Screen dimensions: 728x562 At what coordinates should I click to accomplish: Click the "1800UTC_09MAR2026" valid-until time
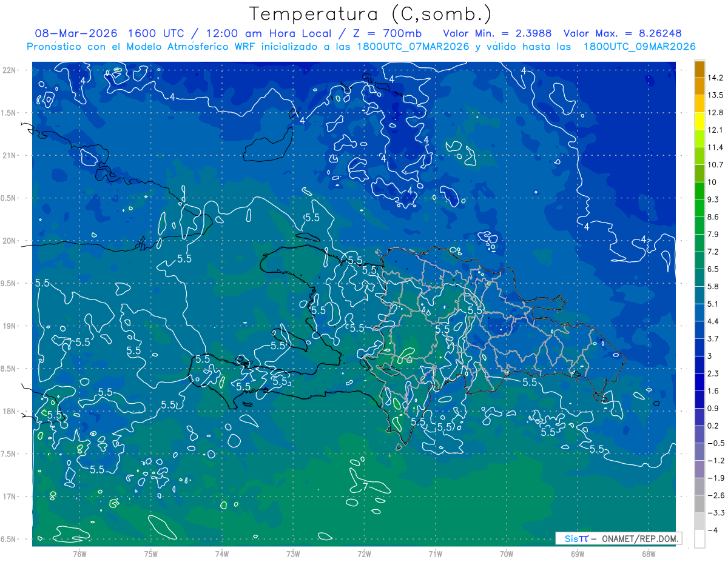tap(639, 47)
